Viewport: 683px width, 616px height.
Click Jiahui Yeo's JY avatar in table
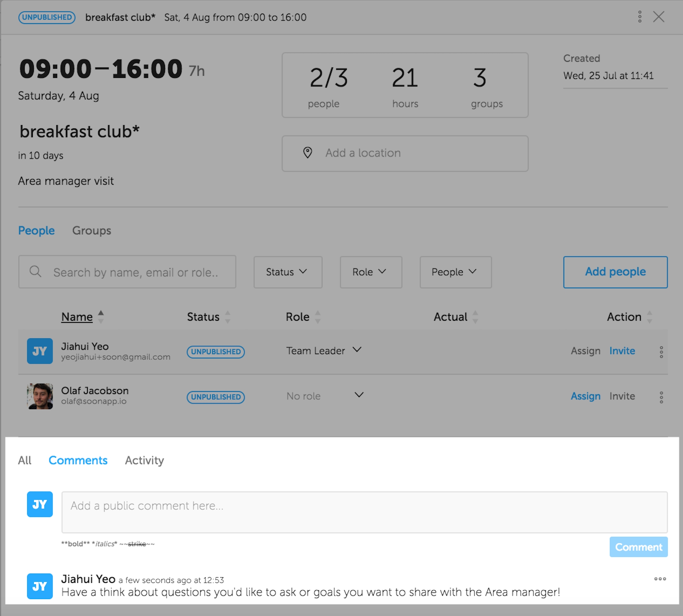coord(40,351)
